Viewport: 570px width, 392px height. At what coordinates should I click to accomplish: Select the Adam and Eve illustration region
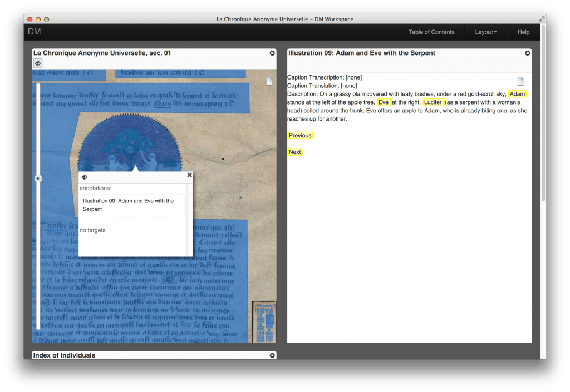(130, 143)
